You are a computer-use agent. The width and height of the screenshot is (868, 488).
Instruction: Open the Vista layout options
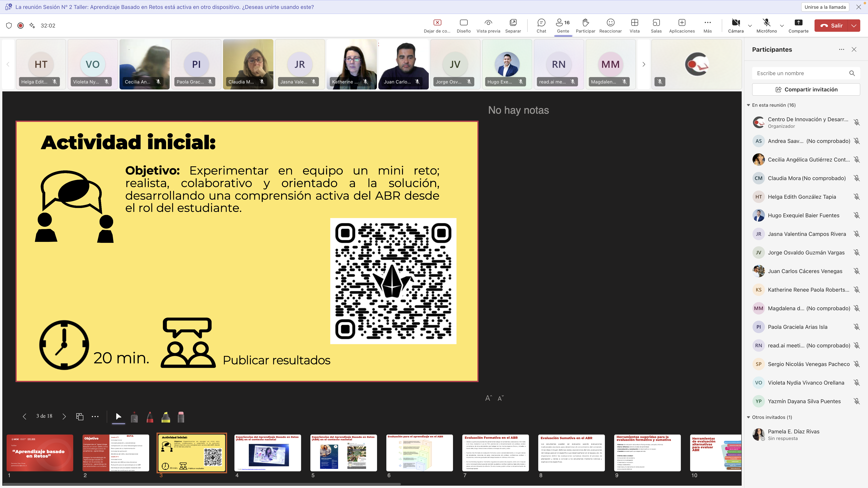coord(635,26)
